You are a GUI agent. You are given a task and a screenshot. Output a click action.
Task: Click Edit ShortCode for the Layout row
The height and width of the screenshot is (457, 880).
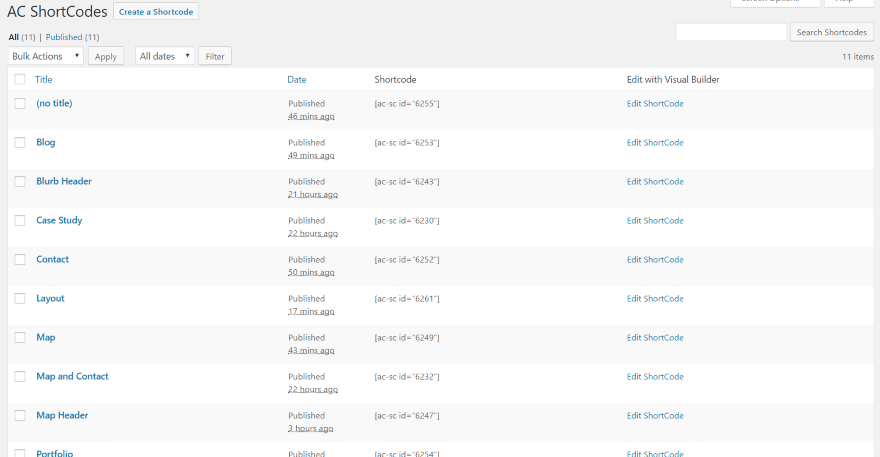(655, 299)
